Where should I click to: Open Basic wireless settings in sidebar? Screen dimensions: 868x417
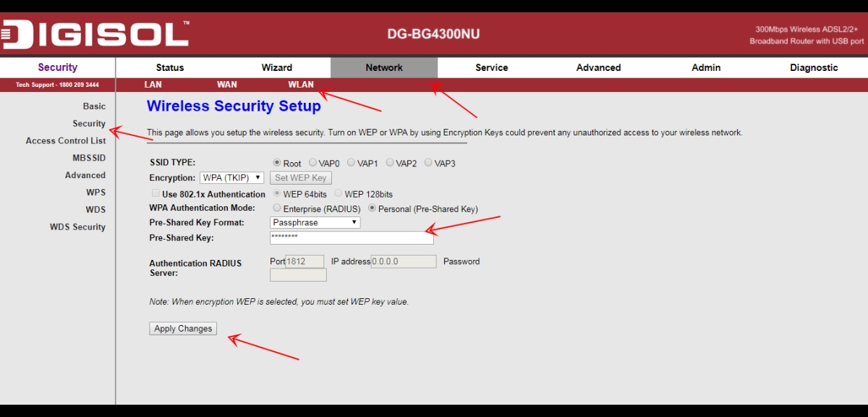(x=94, y=106)
